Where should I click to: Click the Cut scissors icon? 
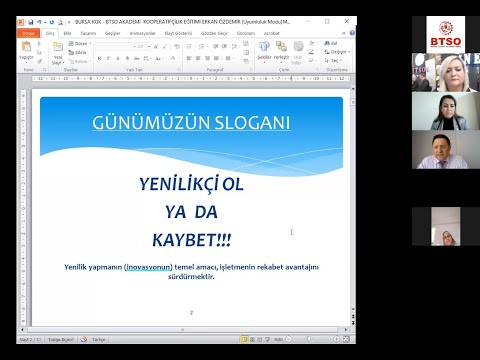[x=39, y=44]
